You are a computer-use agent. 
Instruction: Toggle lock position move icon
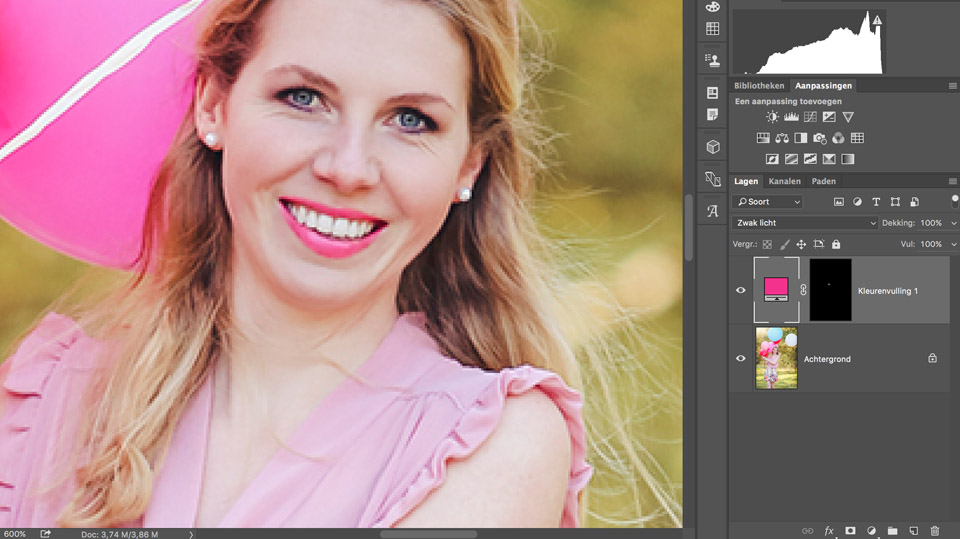click(x=801, y=244)
